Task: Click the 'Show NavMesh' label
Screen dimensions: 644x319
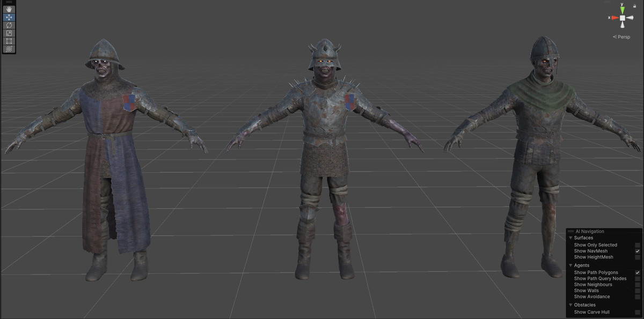Action: (x=591, y=251)
